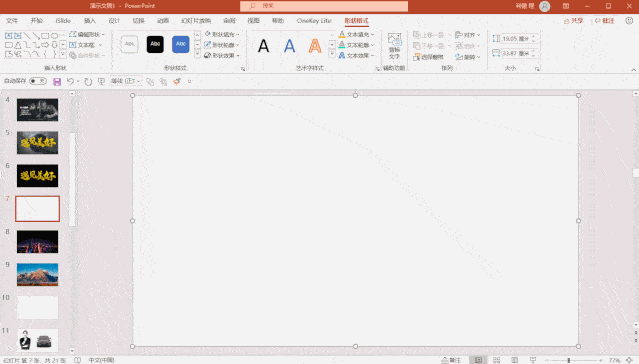Select the triangle shape in the gallery
This screenshot has width=639, height=364.
click(18, 45)
